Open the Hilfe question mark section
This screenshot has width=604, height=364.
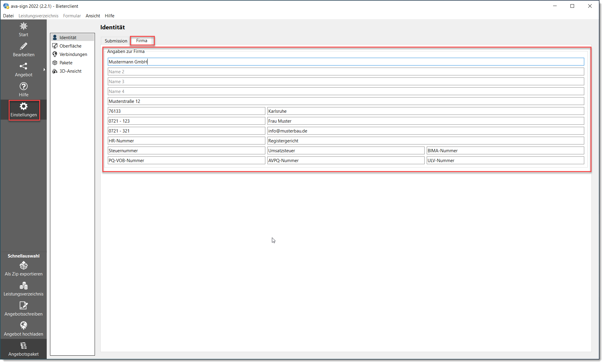[23, 90]
